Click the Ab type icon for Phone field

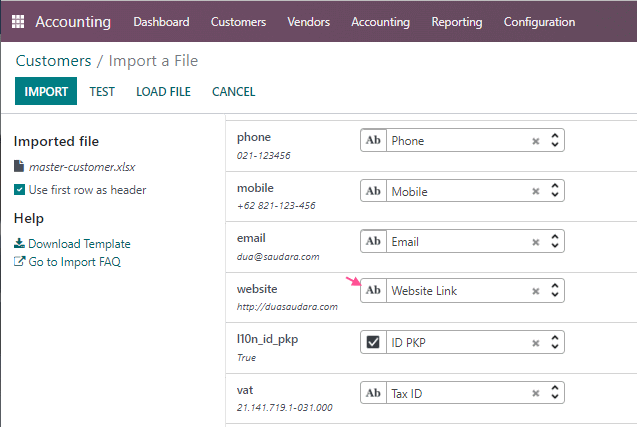click(373, 141)
